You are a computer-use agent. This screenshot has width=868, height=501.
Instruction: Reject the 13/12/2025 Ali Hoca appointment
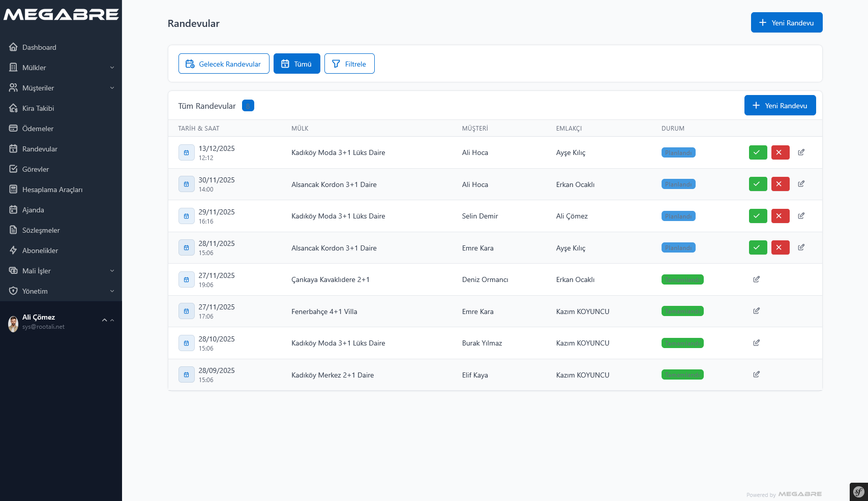point(780,152)
